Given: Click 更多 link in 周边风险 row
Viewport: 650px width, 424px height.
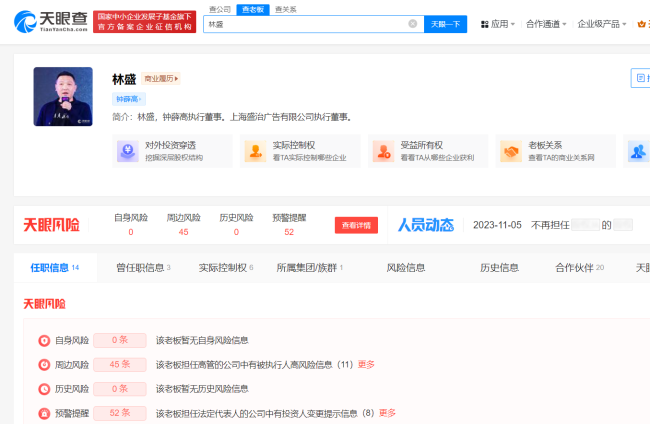Looking at the screenshot, I should click(x=366, y=365).
